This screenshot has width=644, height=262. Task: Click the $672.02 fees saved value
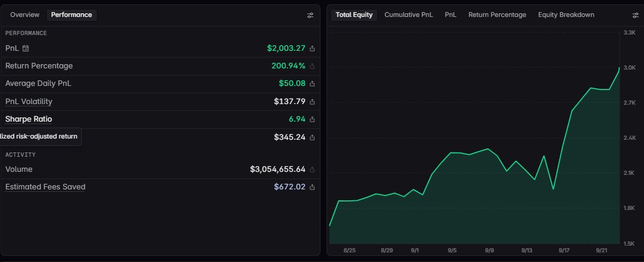[290, 186]
